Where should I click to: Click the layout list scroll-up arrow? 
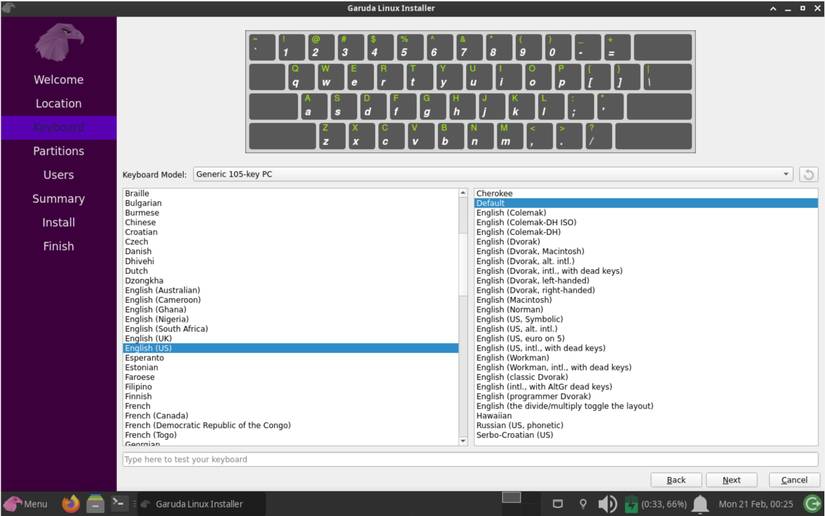(463, 193)
